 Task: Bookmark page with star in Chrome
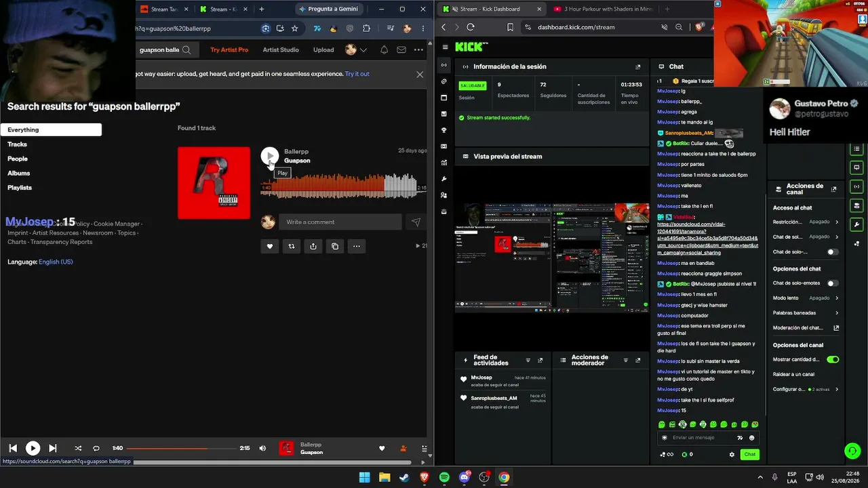294,28
